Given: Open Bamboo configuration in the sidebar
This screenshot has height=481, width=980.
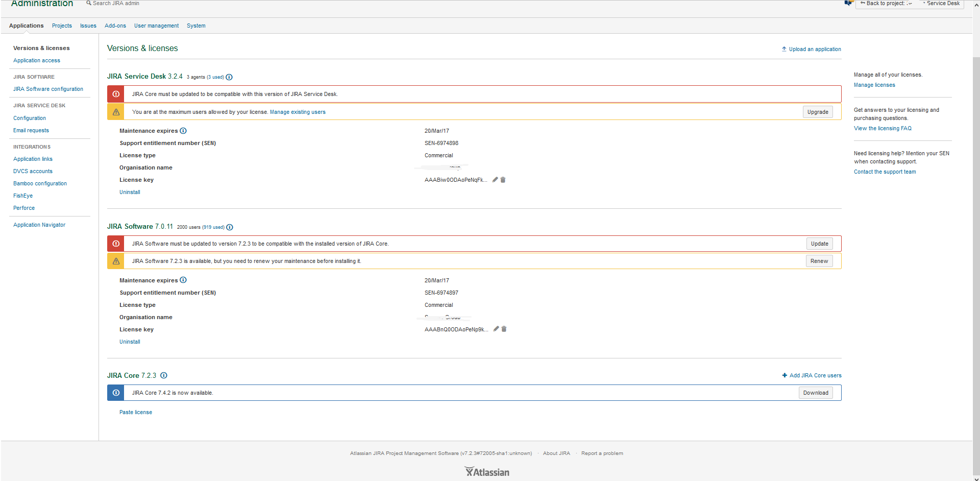Looking at the screenshot, I should 40,183.
